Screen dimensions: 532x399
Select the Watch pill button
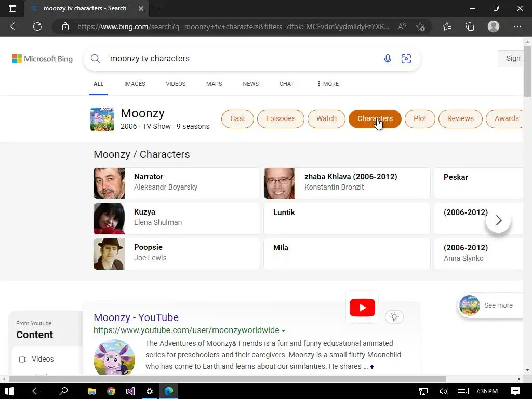tap(326, 119)
